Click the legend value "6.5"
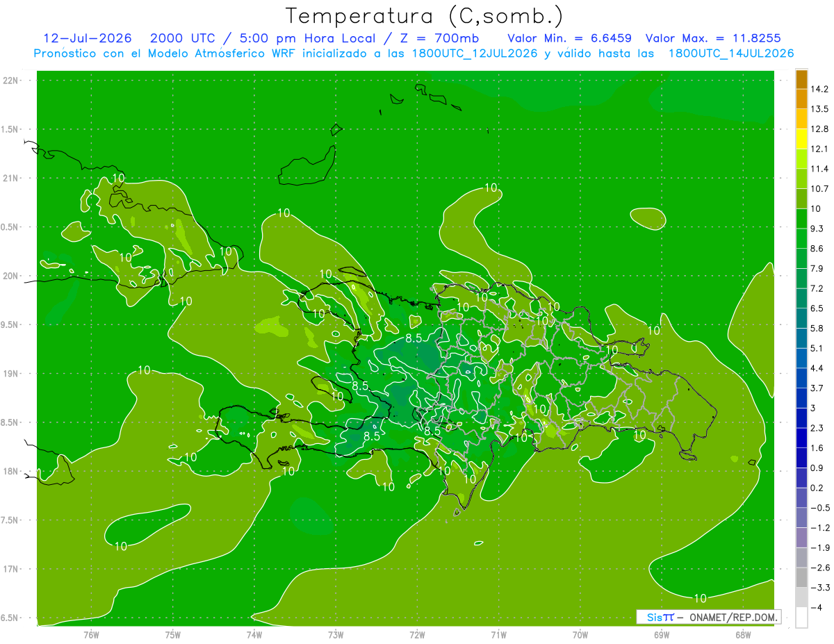 tap(817, 308)
